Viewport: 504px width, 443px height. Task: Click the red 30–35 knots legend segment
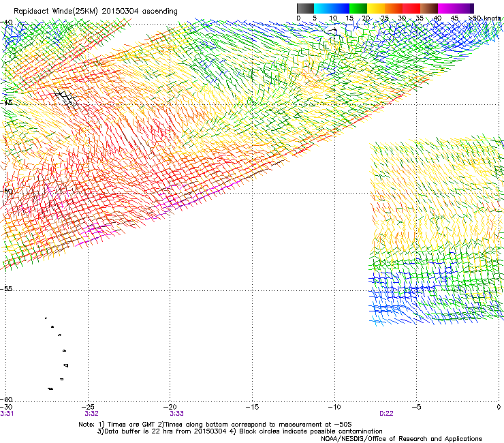(x=411, y=8)
